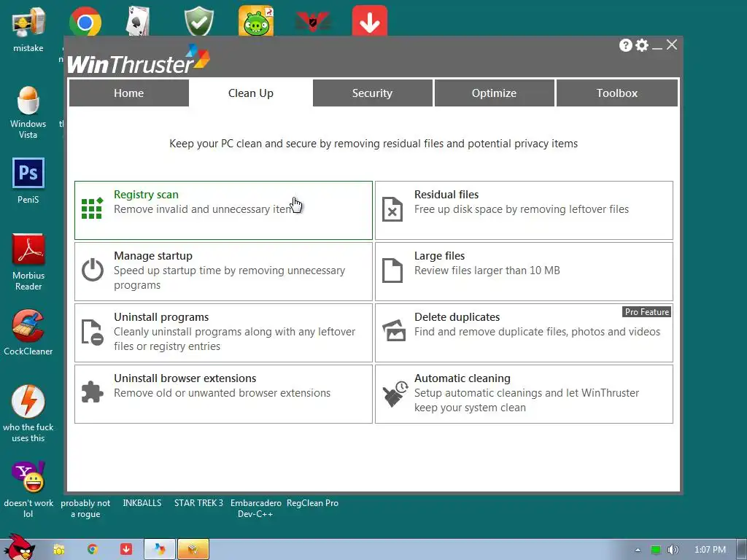
Task: Open the red download taskbar icon
Action: 126,550
